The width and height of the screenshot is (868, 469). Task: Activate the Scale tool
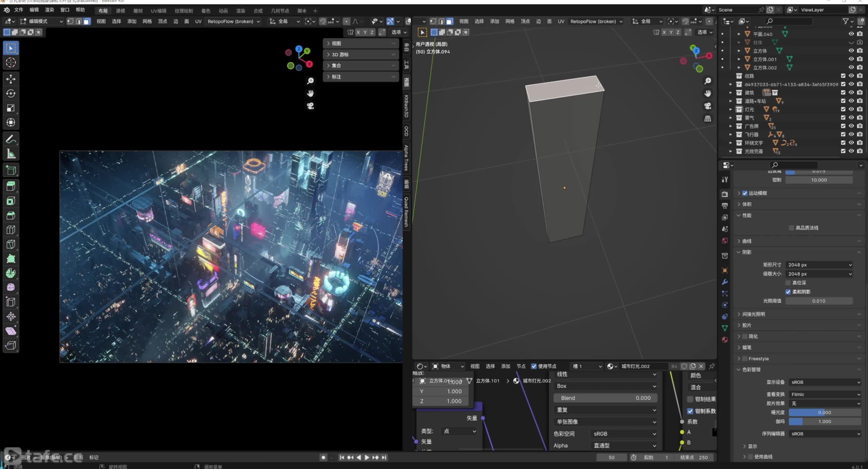pyautogui.click(x=11, y=108)
